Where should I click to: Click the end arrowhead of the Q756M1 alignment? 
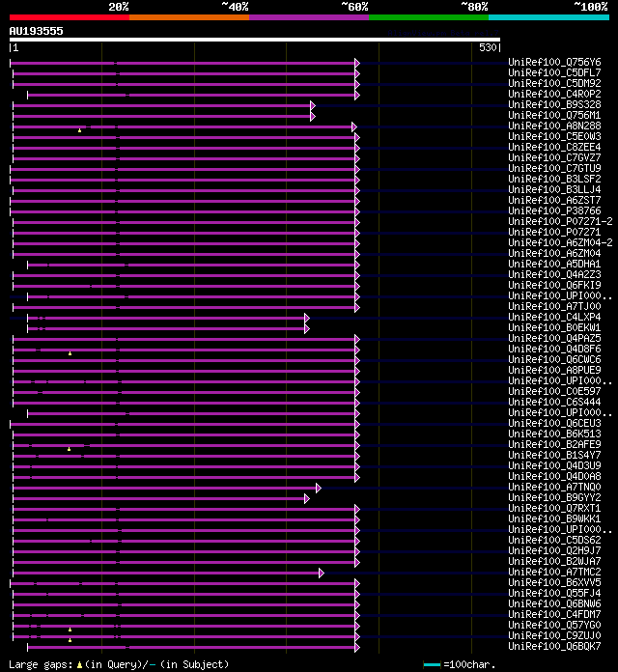(313, 116)
